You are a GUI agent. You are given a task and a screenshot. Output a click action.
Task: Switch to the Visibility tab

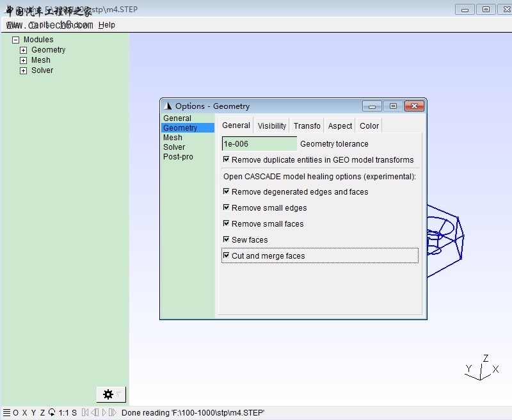(271, 125)
